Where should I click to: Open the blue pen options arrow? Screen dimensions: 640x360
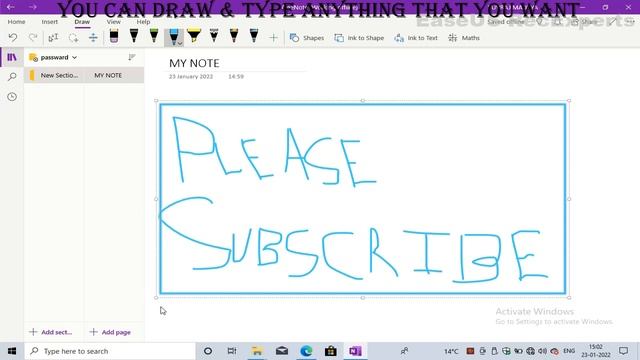[180, 43]
